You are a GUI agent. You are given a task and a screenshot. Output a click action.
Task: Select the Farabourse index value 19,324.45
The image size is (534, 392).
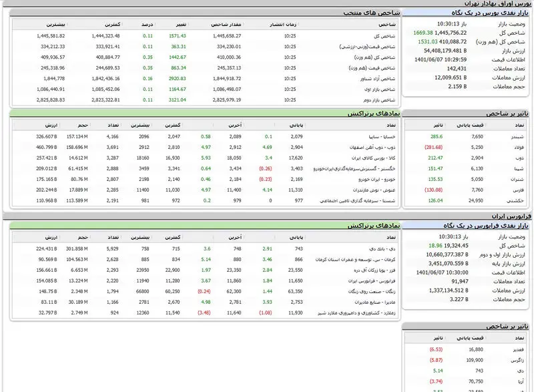(x=456, y=246)
